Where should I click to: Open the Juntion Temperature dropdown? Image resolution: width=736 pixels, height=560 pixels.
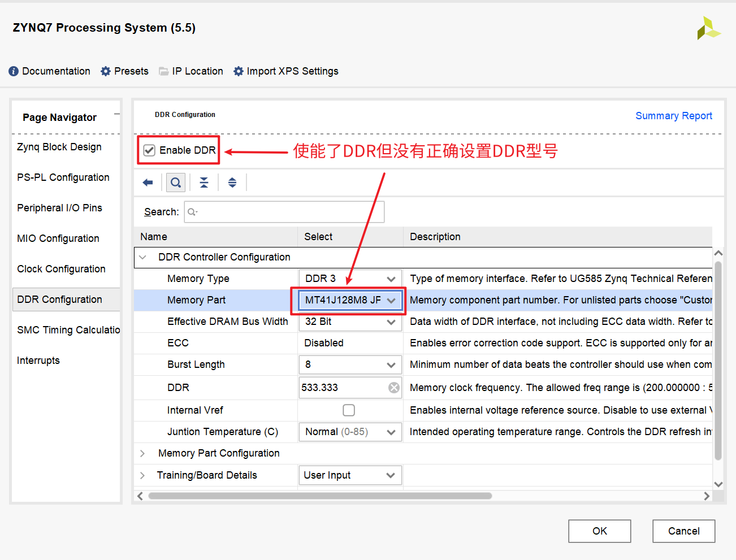click(350, 432)
